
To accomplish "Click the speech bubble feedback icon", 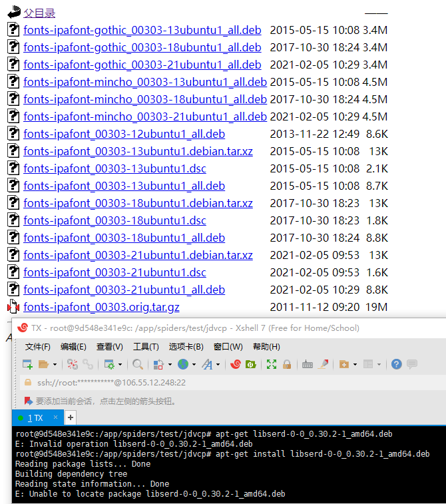I will pyautogui.click(x=412, y=364).
